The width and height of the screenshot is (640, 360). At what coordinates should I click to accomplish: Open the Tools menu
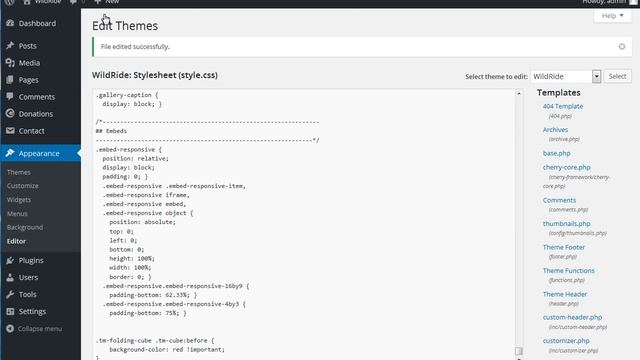point(27,294)
